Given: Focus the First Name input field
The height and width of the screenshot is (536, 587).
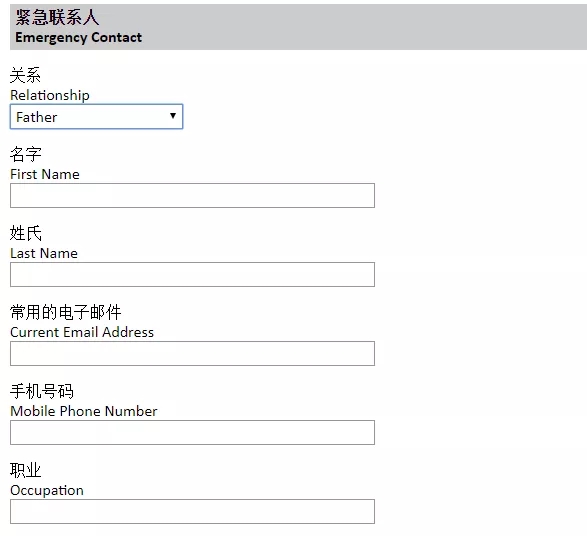Looking at the screenshot, I should click(192, 195).
